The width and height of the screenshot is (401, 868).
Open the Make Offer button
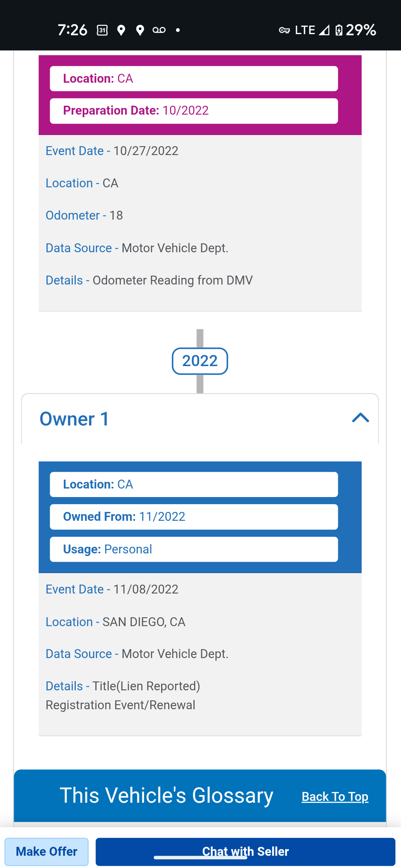[x=46, y=852]
